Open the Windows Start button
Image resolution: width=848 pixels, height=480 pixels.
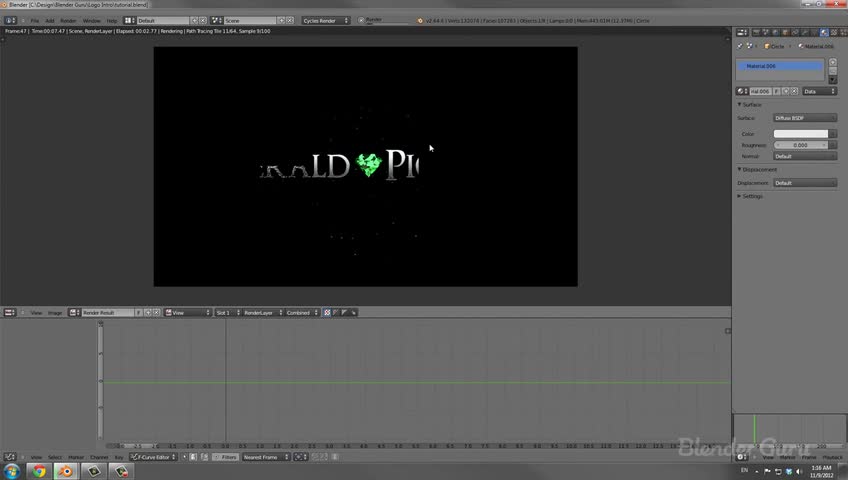[11, 471]
